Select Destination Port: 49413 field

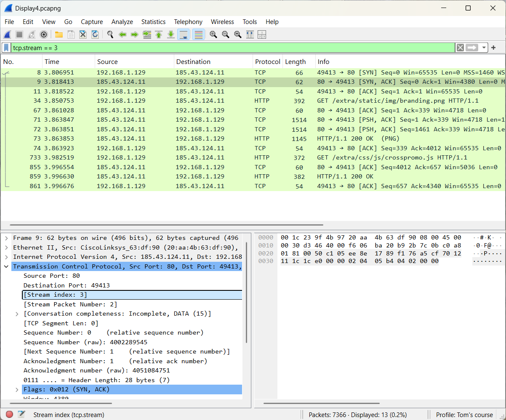(x=132, y=285)
